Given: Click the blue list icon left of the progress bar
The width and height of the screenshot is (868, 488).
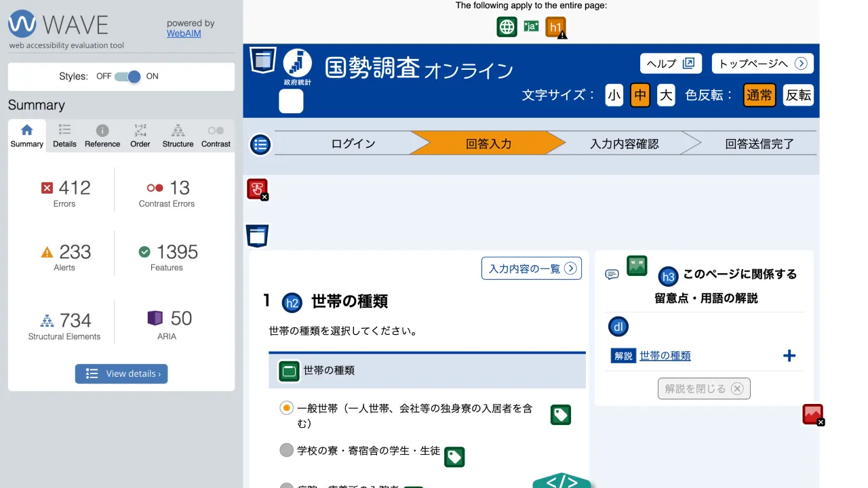Looking at the screenshot, I should pyautogui.click(x=260, y=144).
